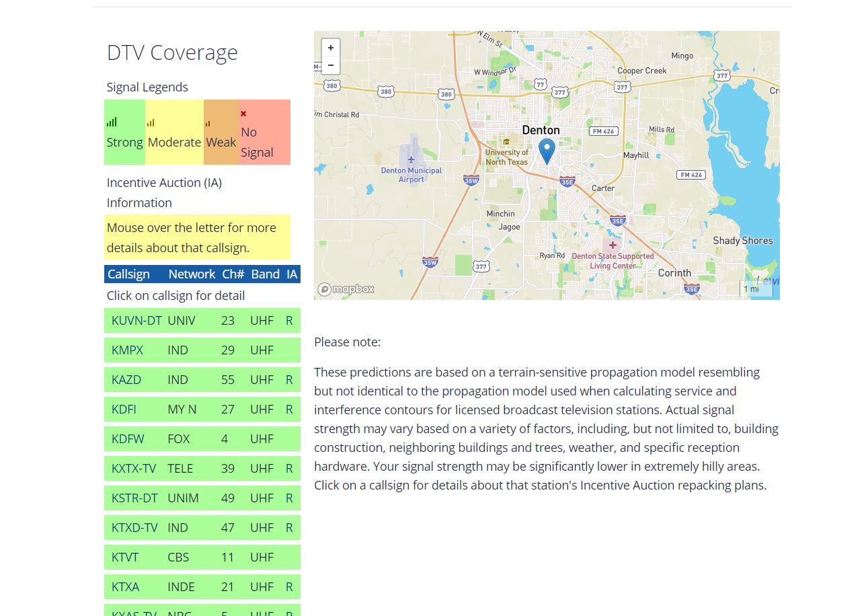Click the Network column header
The image size is (868, 616).
coord(192,274)
